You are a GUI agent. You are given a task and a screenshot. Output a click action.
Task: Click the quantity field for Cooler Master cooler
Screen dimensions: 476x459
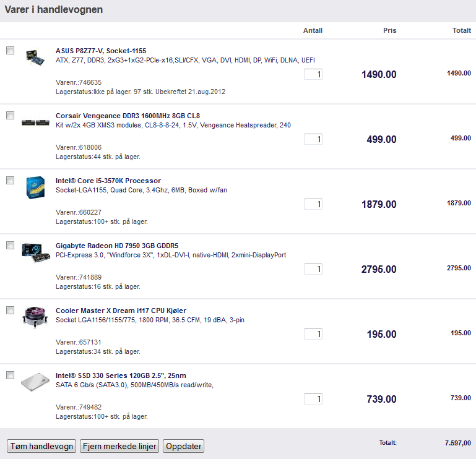pyautogui.click(x=313, y=334)
